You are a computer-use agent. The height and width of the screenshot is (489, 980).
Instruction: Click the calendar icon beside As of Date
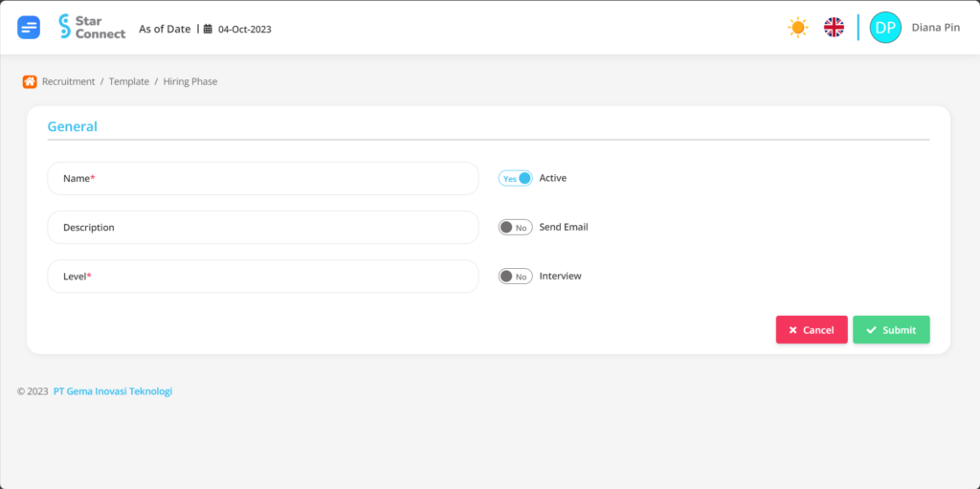click(208, 29)
